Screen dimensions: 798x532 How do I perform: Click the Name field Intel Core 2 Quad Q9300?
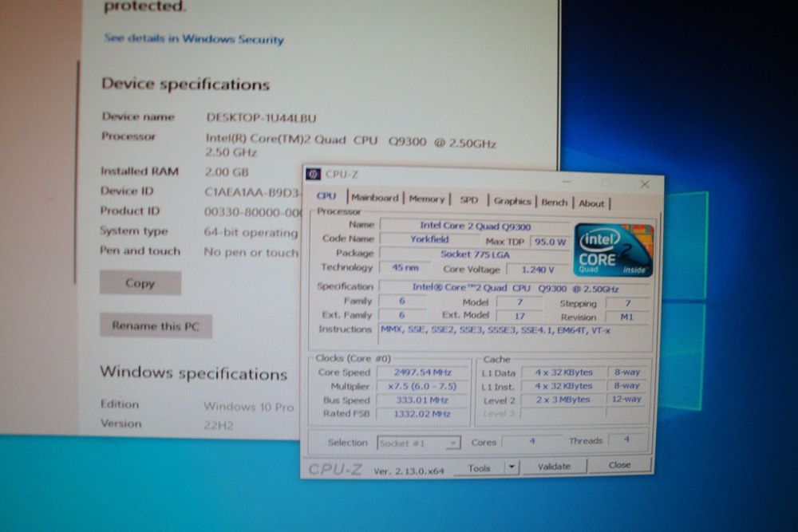475,226
